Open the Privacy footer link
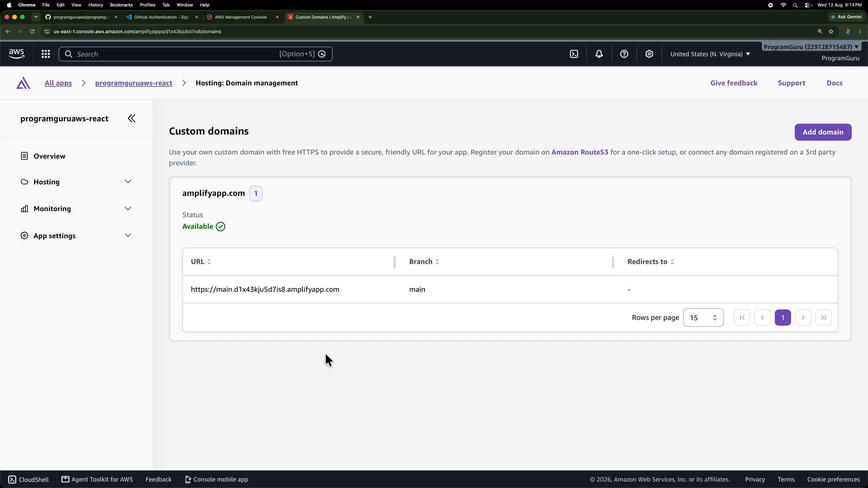 [755, 479]
